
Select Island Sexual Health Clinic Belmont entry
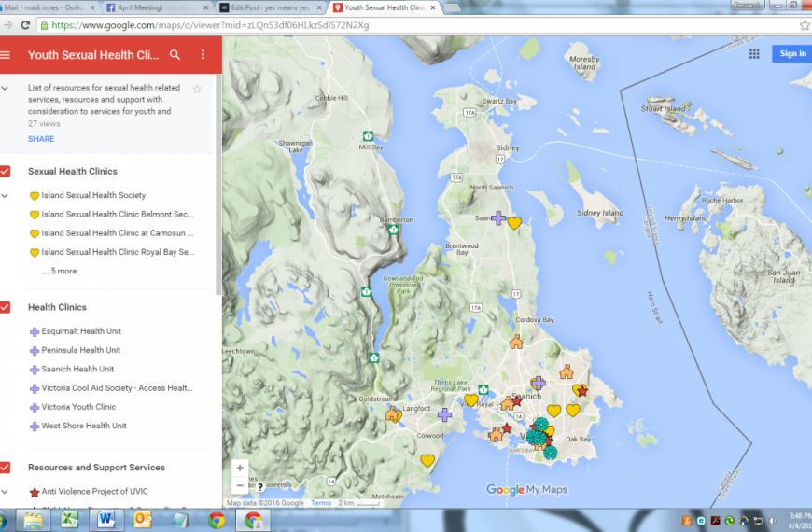point(111,215)
